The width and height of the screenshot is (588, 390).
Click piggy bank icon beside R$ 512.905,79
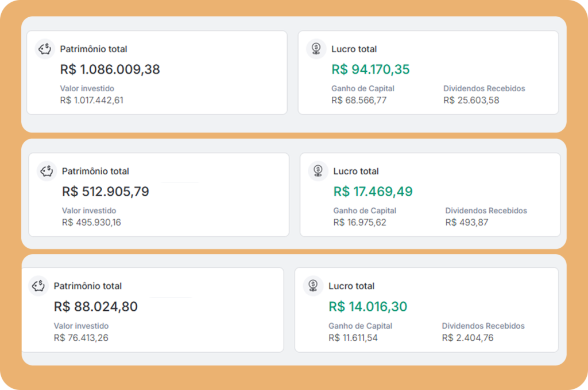47,171
